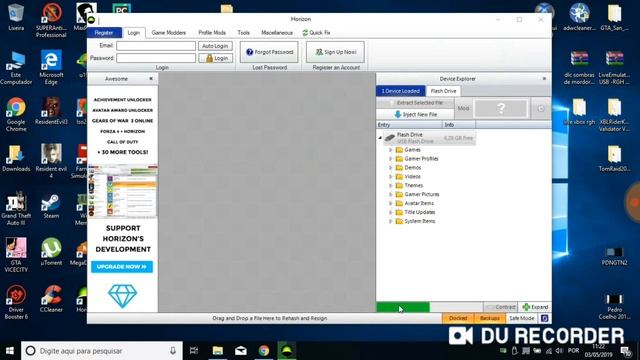Open the Profile Mods tab
640x360 pixels.
coord(212,33)
